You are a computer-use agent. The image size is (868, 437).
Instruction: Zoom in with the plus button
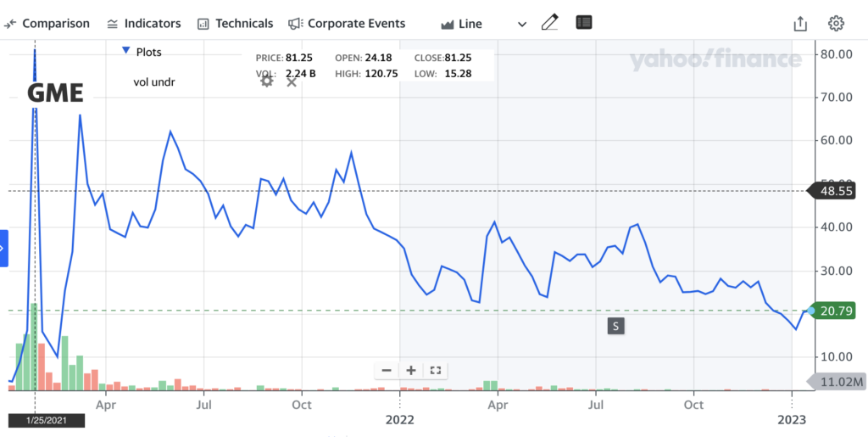(x=411, y=371)
